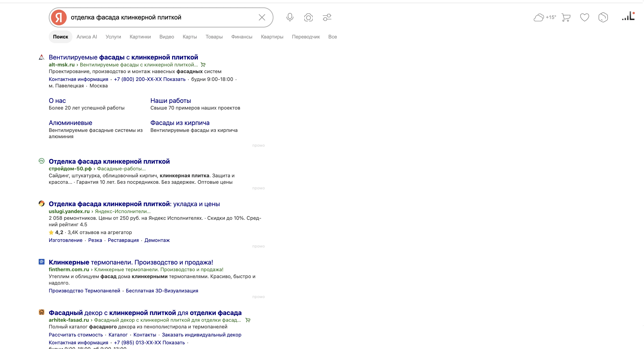644x349 pixels.
Task: Click the стройдом-50.рф green favicon
Action: point(42,161)
